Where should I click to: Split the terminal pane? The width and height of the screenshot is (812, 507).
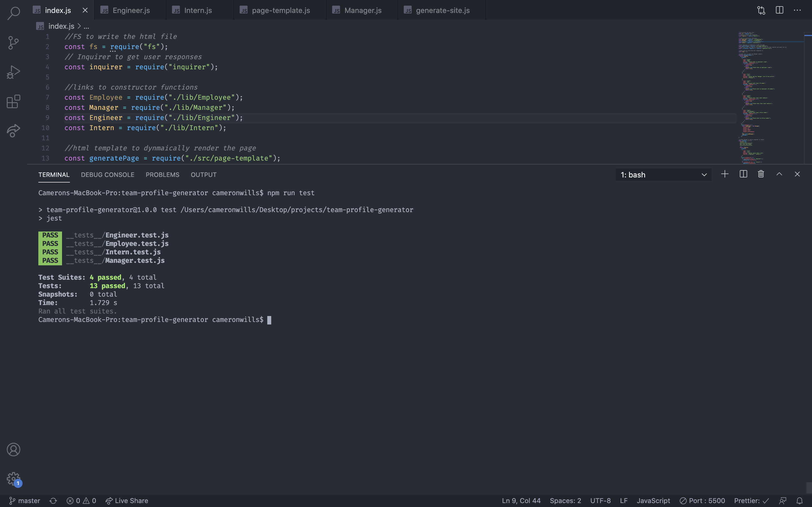click(x=743, y=174)
